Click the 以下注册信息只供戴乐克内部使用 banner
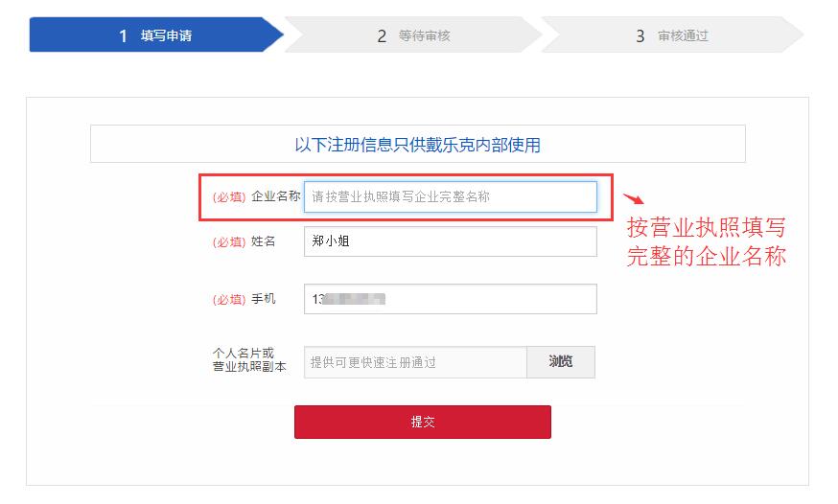Image resolution: width=838 pixels, height=504 pixels. tap(418, 144)
